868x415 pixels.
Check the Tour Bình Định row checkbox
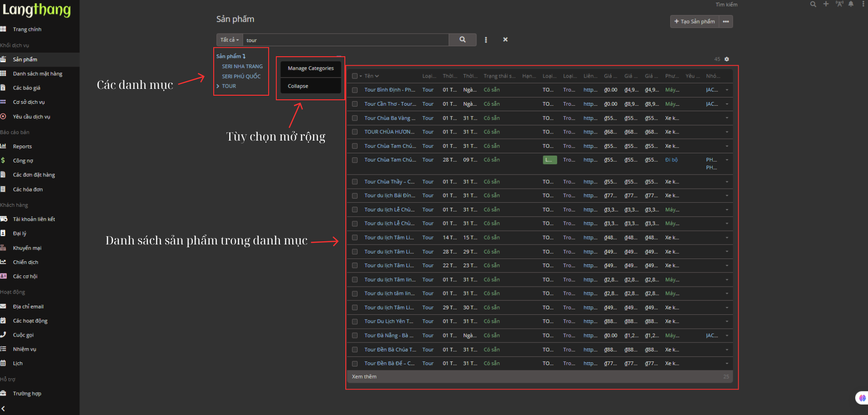[355, 90]
